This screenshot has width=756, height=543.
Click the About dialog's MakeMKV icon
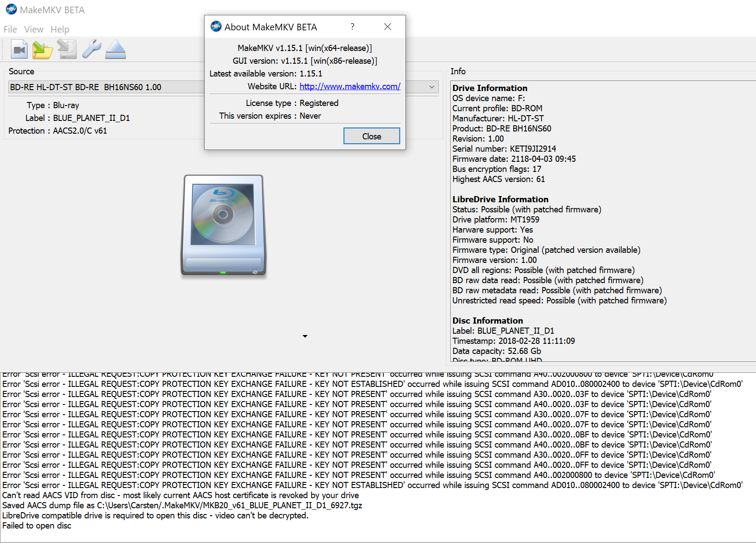(216, 27)
